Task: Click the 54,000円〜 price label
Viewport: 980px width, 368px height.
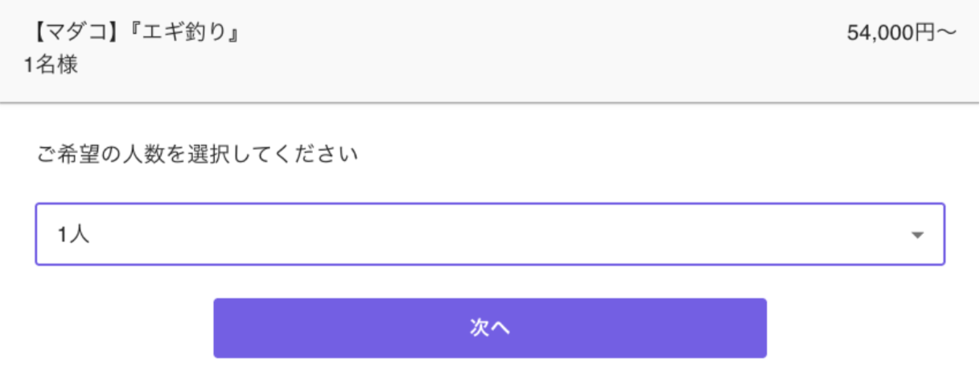Action: (900, 35)
